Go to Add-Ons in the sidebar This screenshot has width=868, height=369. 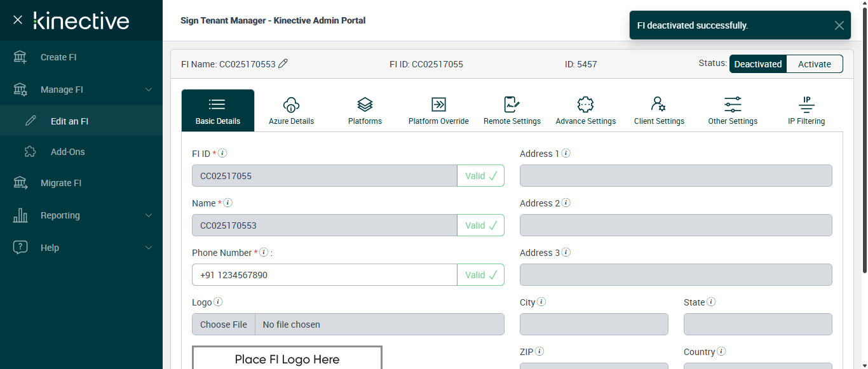pos(67,152)
